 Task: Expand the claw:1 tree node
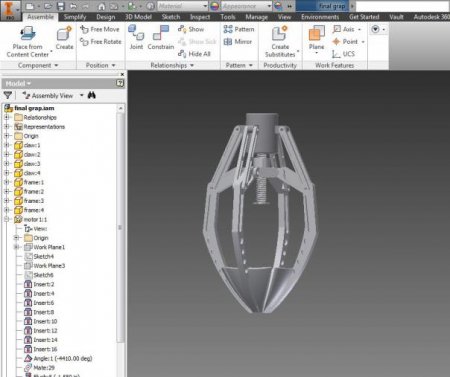pyautogui.click(x=7, y=145)
